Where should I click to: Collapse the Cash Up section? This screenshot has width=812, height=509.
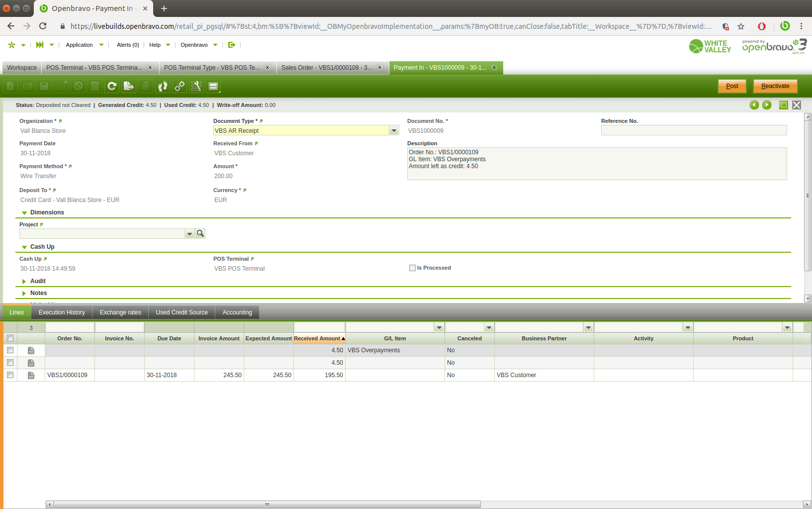point(24,247)
